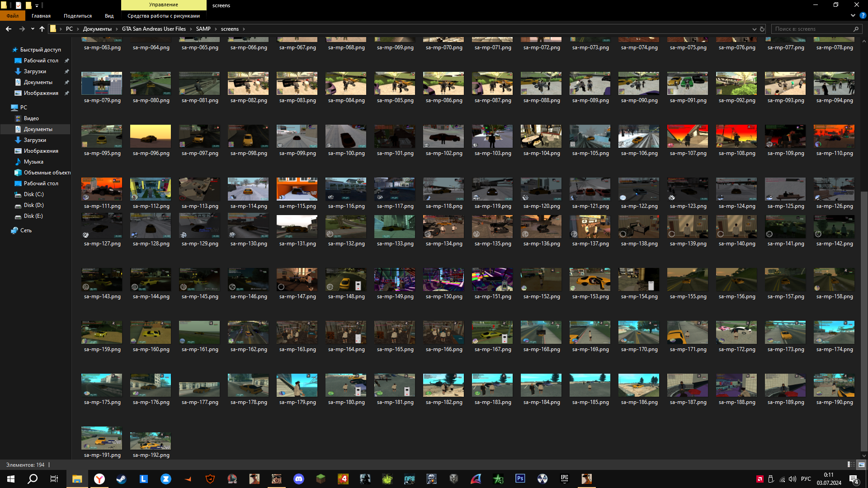
Task: Open Yandex Browser from taskbar
Action: [x=99, y=479]
